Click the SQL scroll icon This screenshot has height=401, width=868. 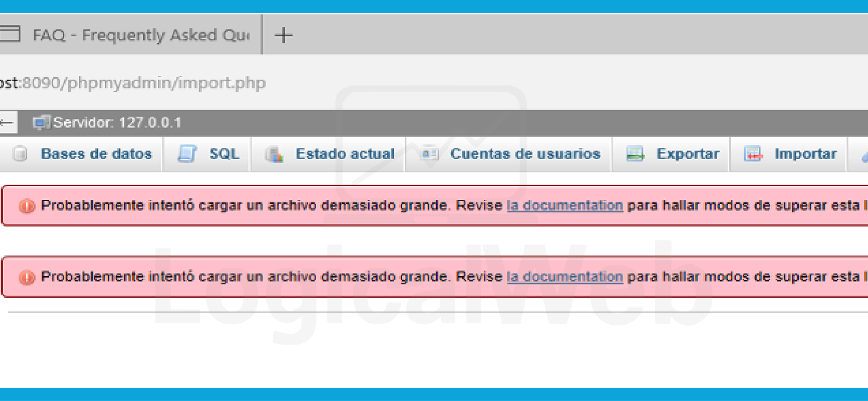click(x=187, y=154)
